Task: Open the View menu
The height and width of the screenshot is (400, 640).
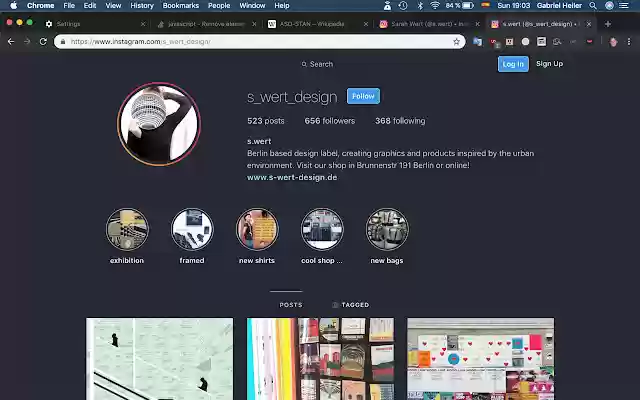Action: pos(113,5)
